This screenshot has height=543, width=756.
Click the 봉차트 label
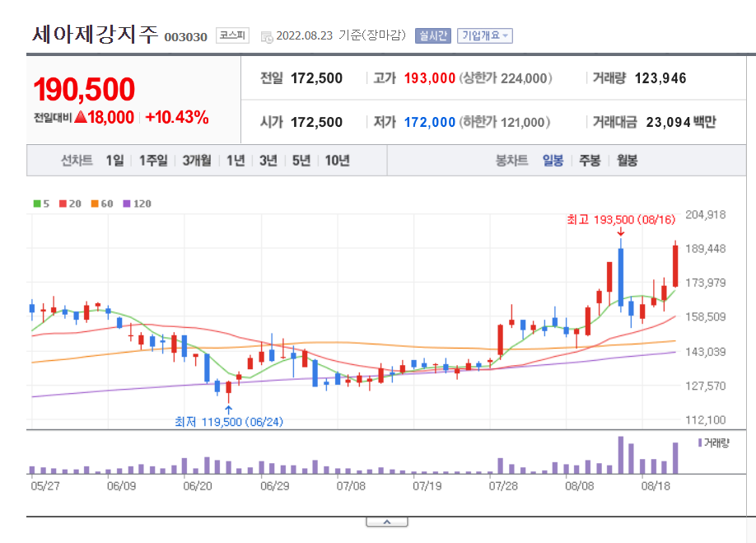point(511,160)
